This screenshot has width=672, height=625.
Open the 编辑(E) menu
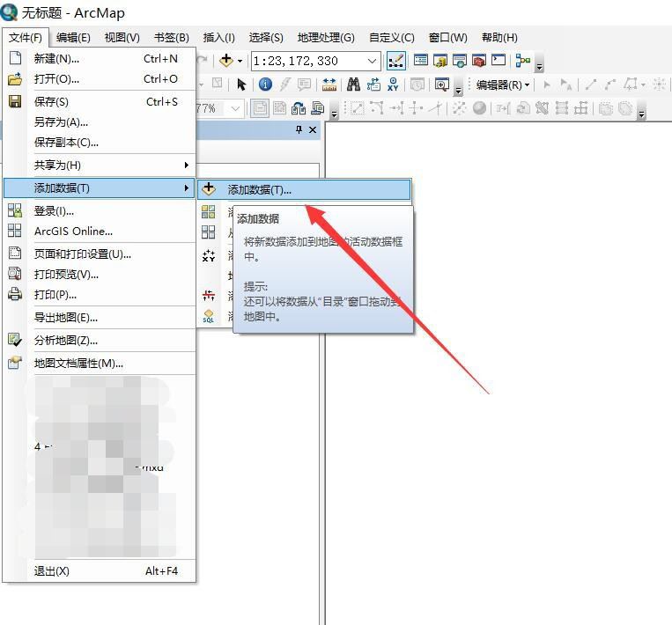pyautogui.click(x=73, y=38)
